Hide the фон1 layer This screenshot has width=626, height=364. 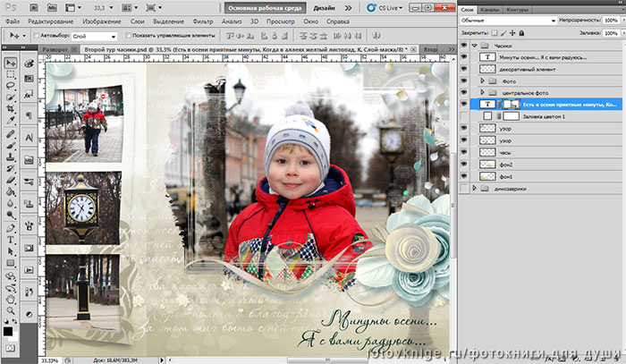point(463,176)
